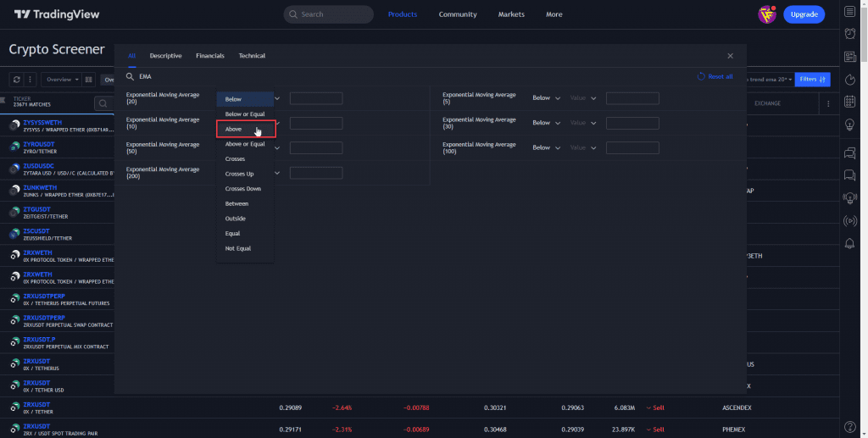
Task: Click the ZUSDUSDC coin icon
Action: 14,169
